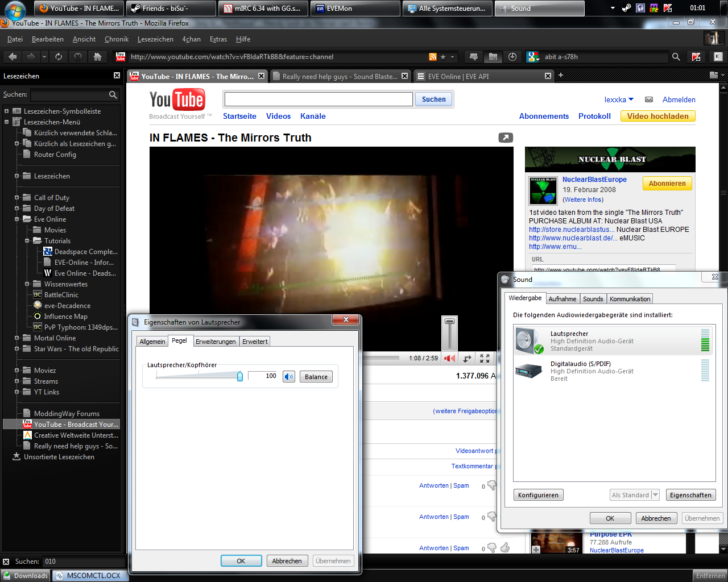The image size is (728, 582).
Task: Open the lexxka account dropdown arrow
Action: 631,99
